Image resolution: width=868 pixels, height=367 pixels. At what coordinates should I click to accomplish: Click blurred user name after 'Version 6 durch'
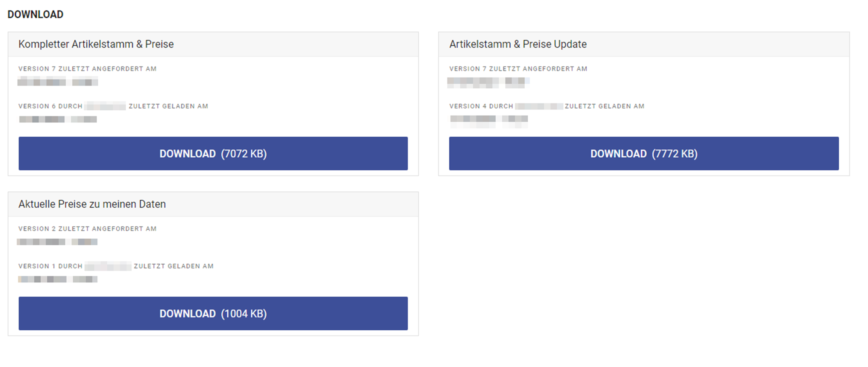105,106
